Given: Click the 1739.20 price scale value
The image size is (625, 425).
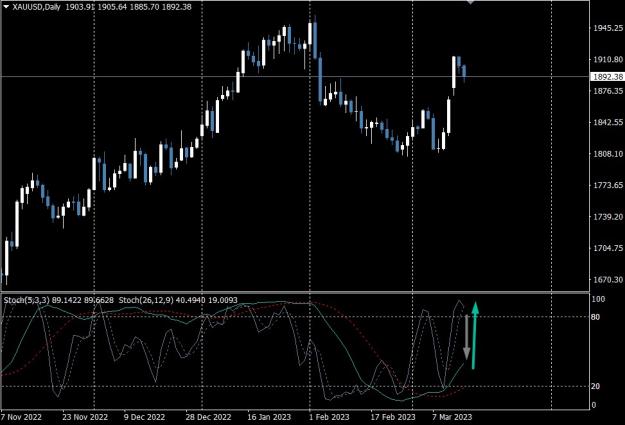Looking at the screenshot, I should point(608,216).
